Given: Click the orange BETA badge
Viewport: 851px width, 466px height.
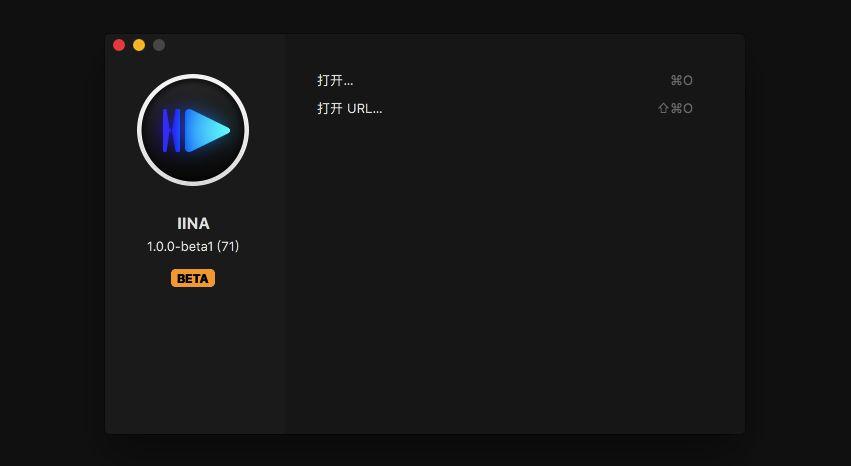Looking at the screenshot, I should point(193,278).
